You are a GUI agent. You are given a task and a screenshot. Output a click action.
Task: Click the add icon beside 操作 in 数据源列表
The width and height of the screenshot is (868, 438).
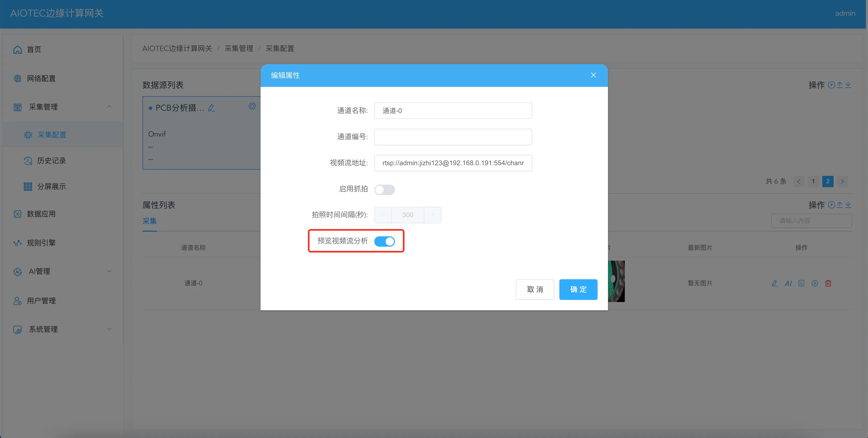831,85
